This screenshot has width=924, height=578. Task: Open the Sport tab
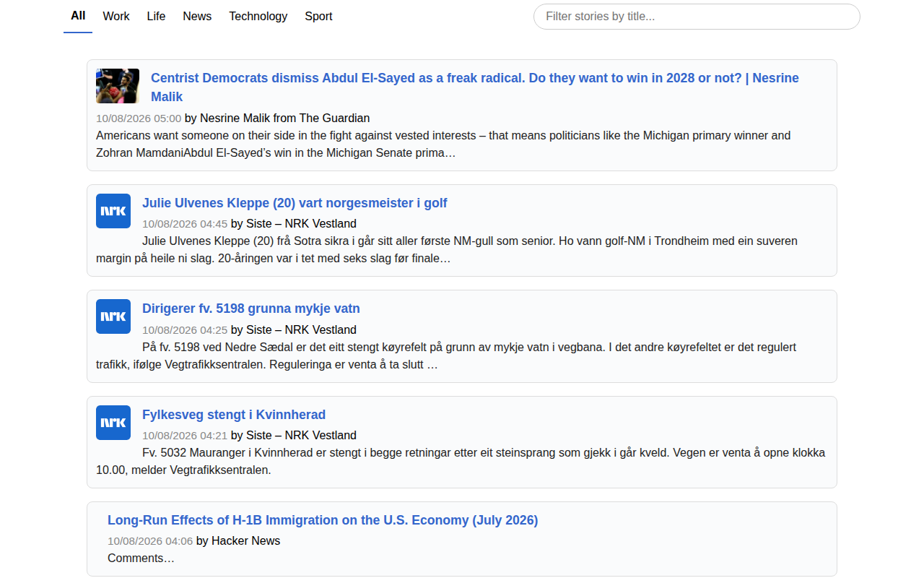(318, 16)
